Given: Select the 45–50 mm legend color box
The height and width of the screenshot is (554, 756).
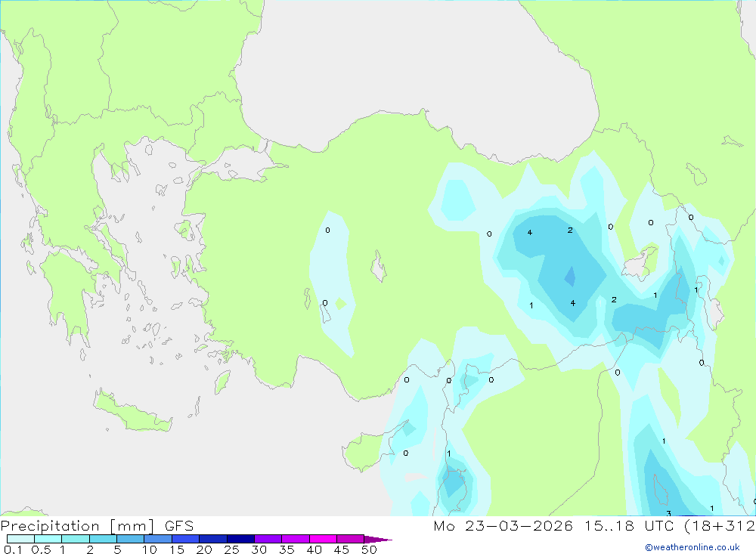Looking at the screenshot, I should pyautogui.click(x=351, y=539).
